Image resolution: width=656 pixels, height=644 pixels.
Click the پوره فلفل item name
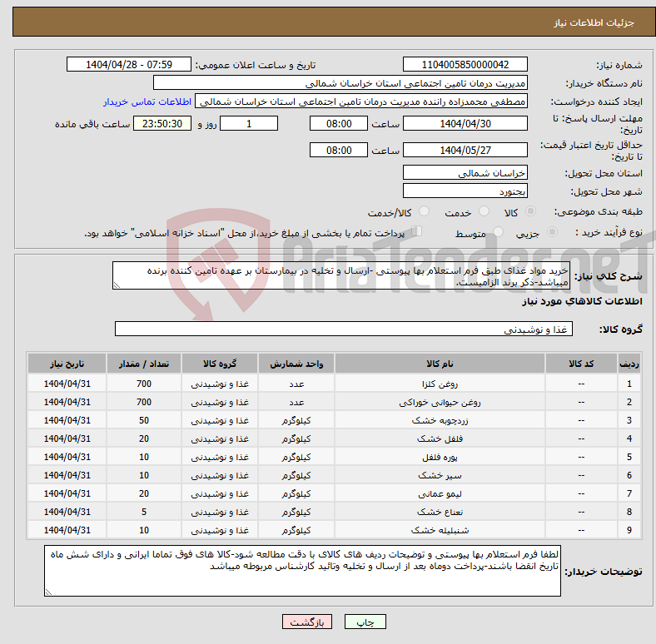click(440, 458)
